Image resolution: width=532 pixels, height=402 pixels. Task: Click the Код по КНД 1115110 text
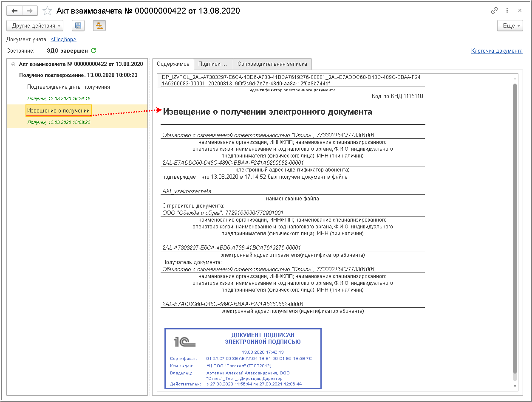pos(397,96)
